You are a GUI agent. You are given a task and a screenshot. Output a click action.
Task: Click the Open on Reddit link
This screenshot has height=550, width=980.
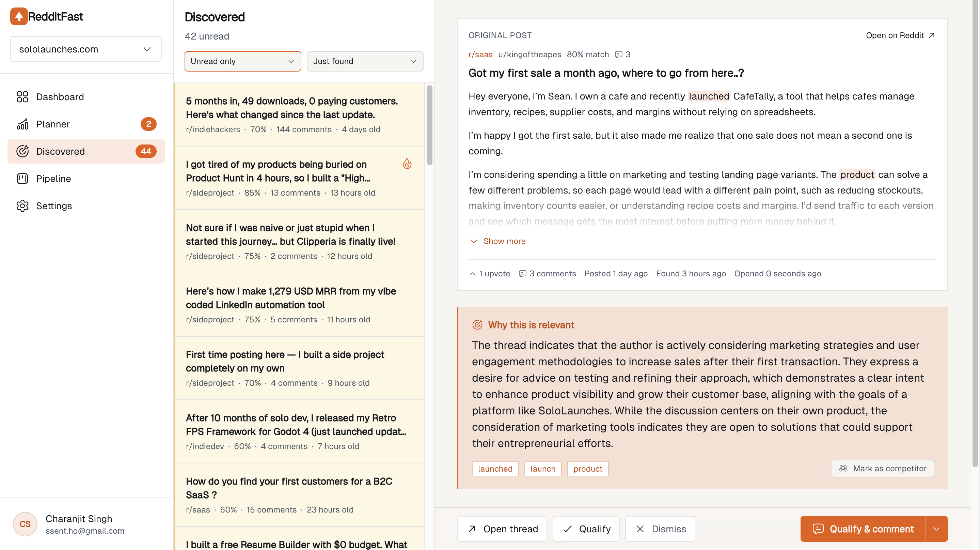[900, 35]
